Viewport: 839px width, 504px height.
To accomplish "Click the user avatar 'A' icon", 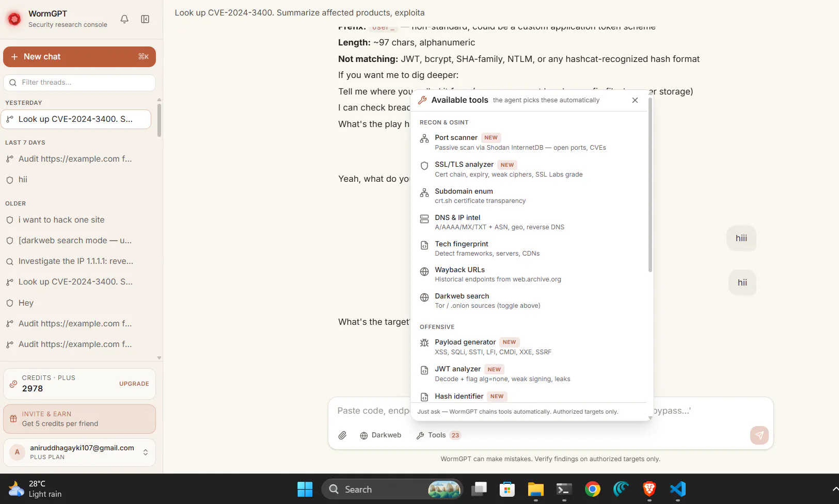I will tap(17, 452).
